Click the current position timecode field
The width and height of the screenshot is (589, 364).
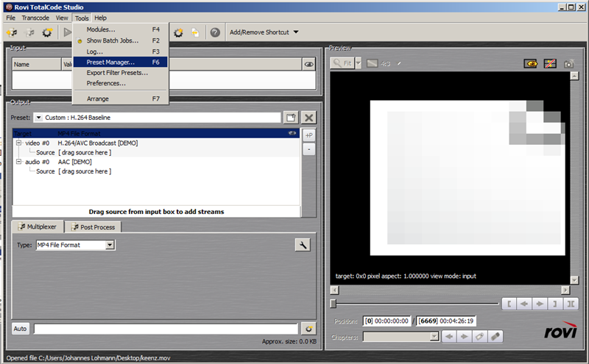pyautogui.click(x=387, y=321)
